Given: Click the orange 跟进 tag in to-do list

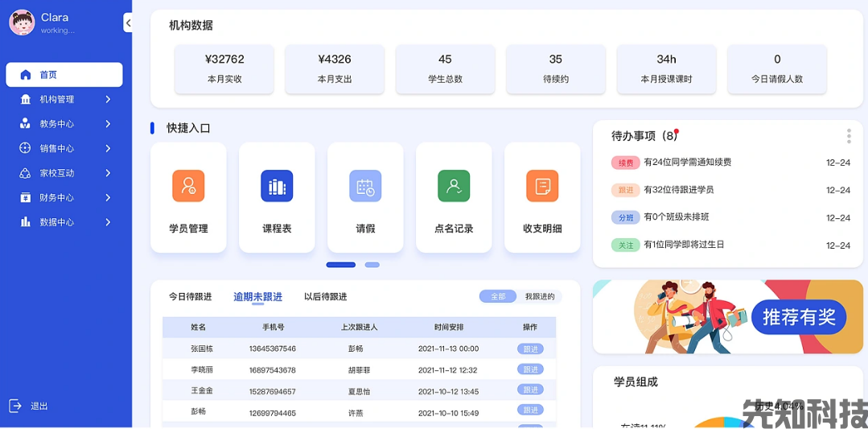Looking at the screenshot, I should pyautogui.click(x=626, y=190).
